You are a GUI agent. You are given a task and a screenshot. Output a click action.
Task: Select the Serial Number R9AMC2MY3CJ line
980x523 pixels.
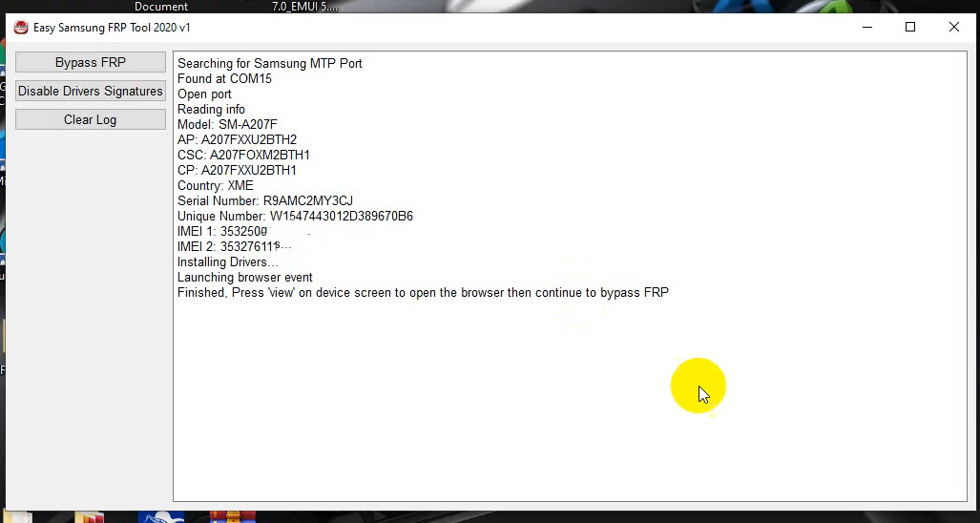pyautogui.click(x=265, y=200)
